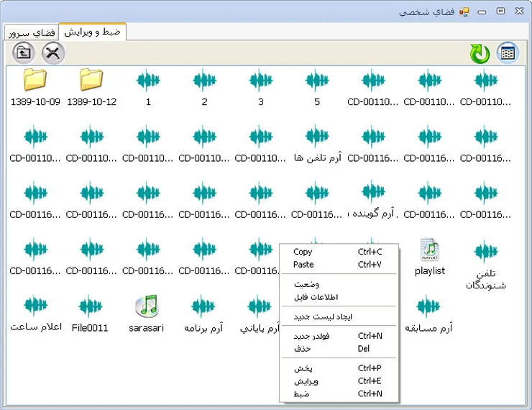Click the green refresh arrow icon
The height and width of the screenshot is (410, 532).
click(x=480, y=54)
